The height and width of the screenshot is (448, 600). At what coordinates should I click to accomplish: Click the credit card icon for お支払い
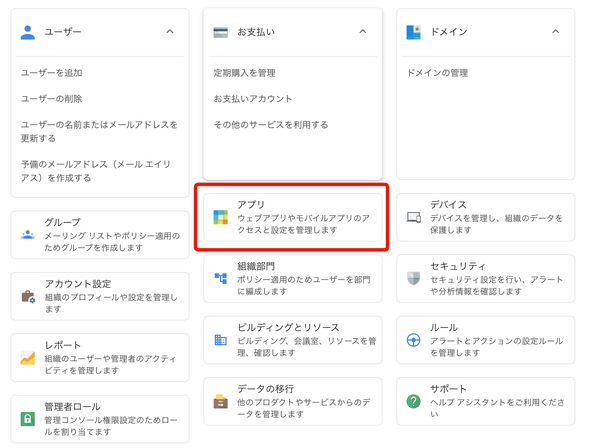click(x=220, y=32)
